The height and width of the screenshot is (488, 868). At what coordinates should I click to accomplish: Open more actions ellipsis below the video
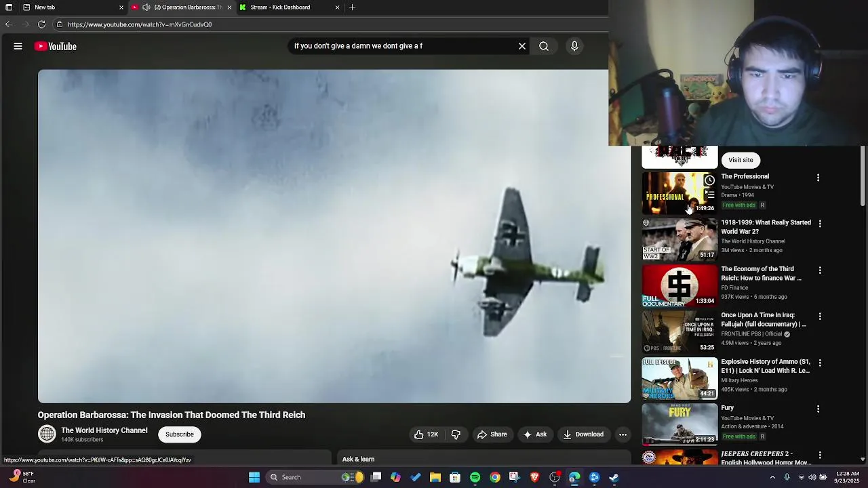coord(623,434)
